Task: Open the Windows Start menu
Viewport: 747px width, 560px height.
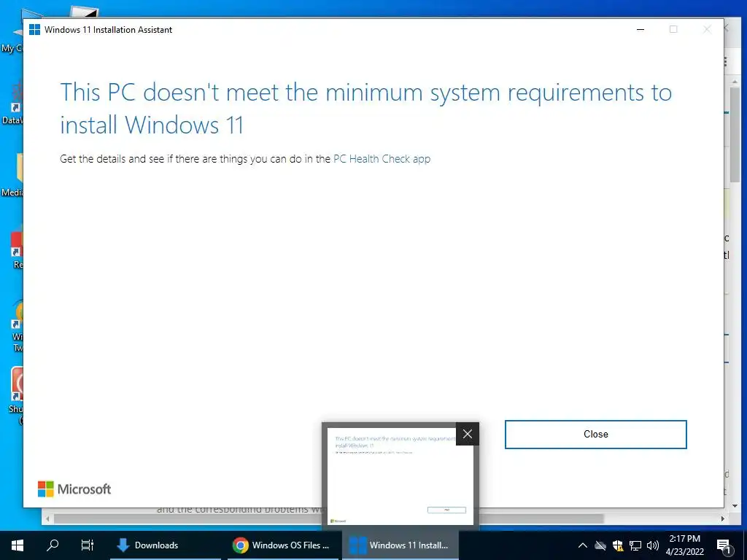Action: (x=18, y=545)
